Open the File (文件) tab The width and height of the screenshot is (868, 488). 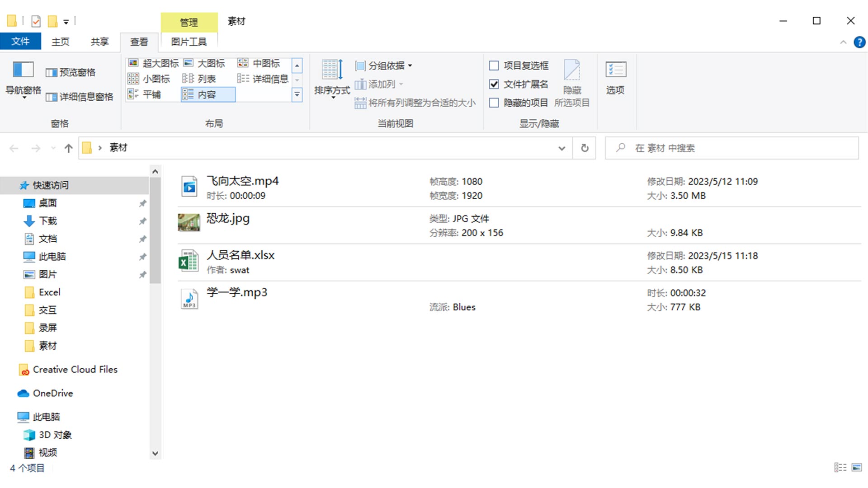(x=20, y=42)
